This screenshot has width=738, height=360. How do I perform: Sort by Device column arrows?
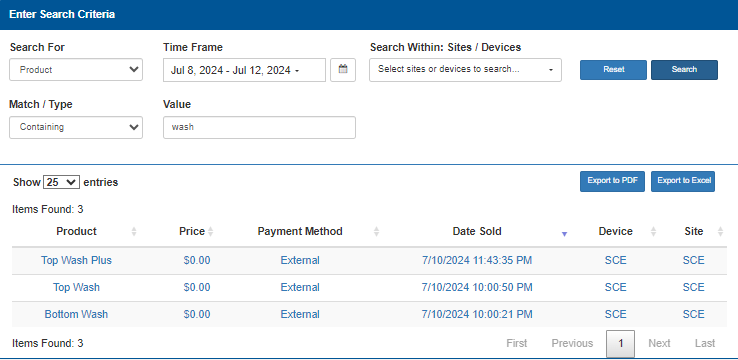653,232
